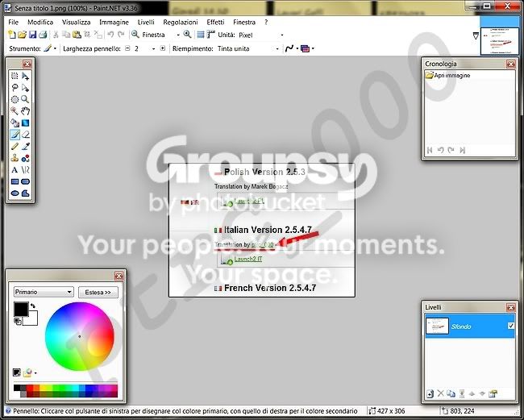This screenshot has height=420, width=524.
Task: Click the Open file folder icon
Action: [x=22, y=35]
